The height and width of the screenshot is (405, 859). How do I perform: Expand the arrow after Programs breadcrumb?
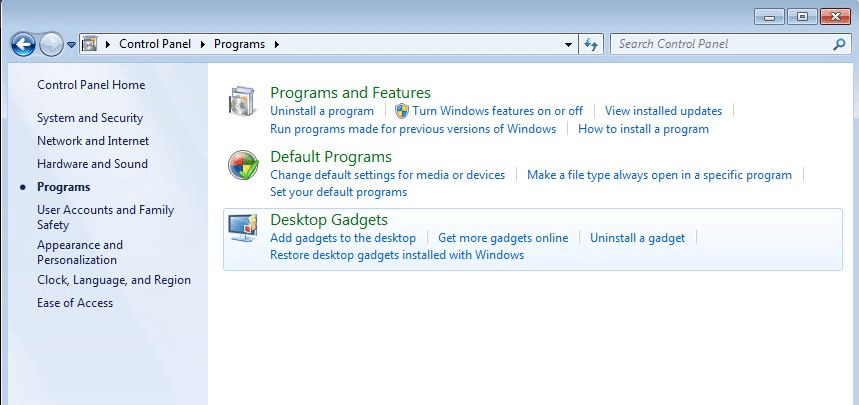pos(276,44)
